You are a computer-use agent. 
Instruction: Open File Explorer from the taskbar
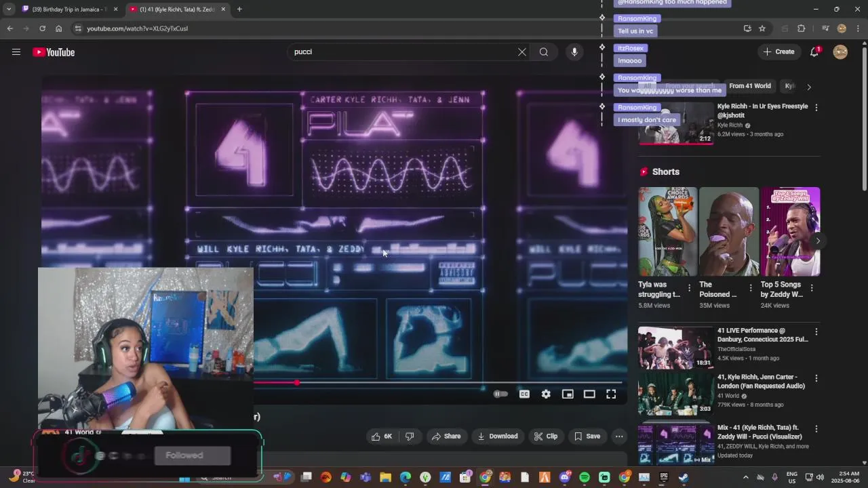click(385, 477)
